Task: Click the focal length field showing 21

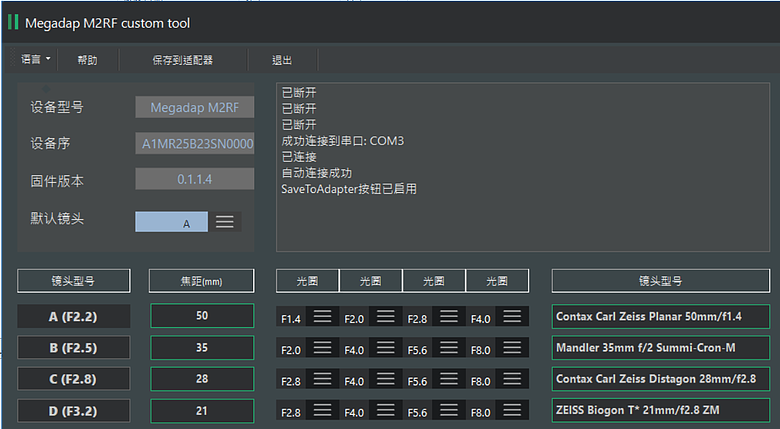Action: click(x=202, y=411)
